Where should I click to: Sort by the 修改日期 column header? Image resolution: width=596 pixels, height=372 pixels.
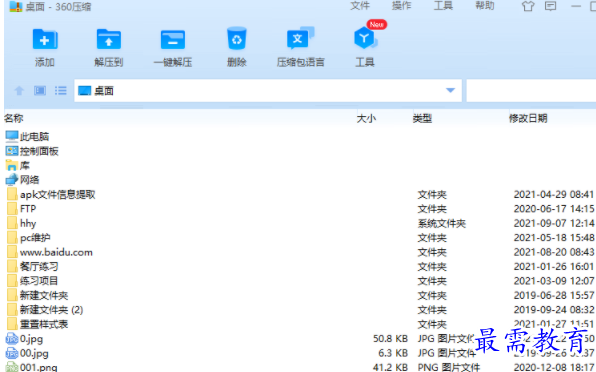[x=528, y=119]
